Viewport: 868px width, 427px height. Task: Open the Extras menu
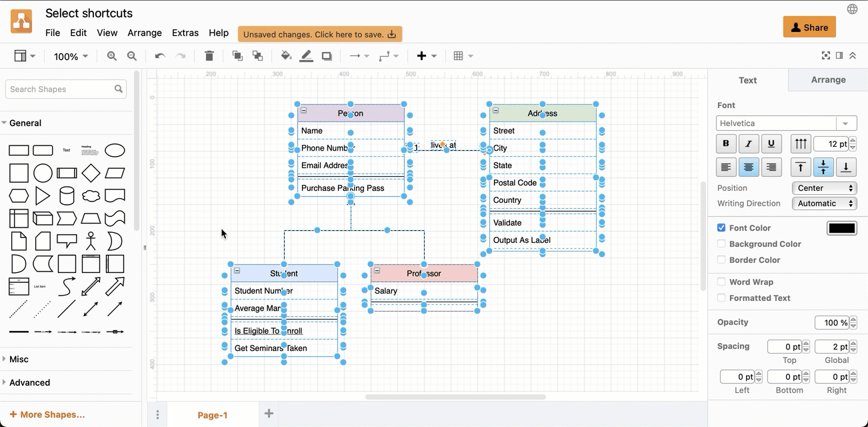[x=185, y=32]
